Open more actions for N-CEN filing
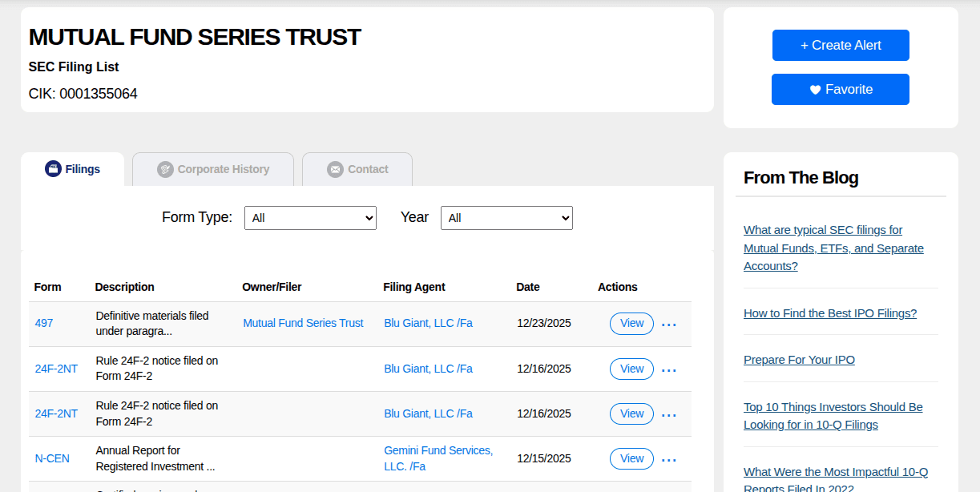Image resolution: width=980 pixels, height=492 pixels. 669,459
